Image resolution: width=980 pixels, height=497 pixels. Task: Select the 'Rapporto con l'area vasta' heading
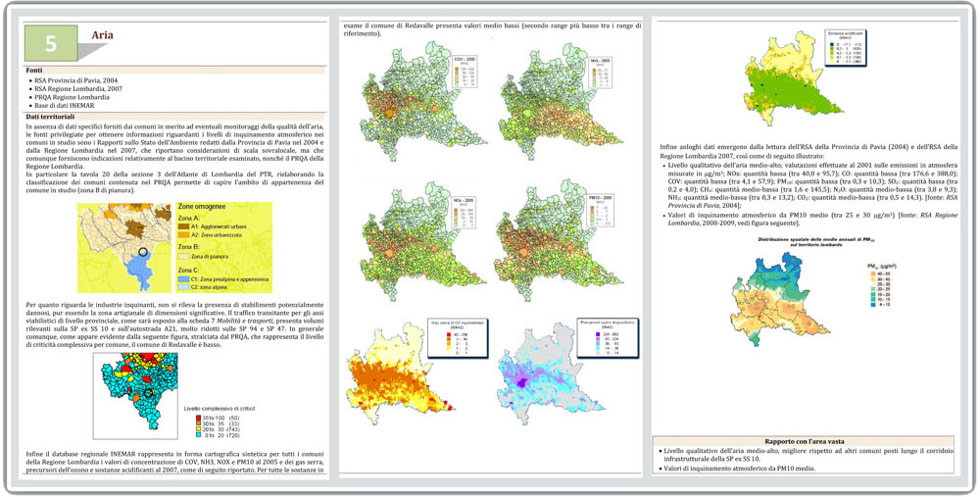[804, 441]
